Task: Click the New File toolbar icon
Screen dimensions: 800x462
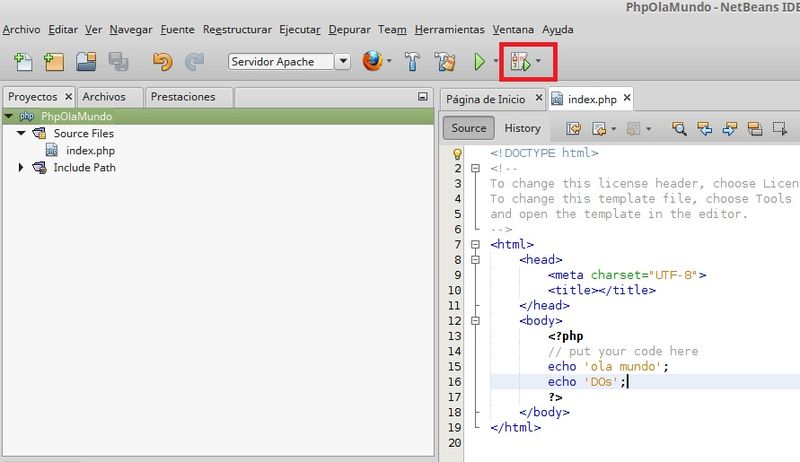Action: click(23, 62)
